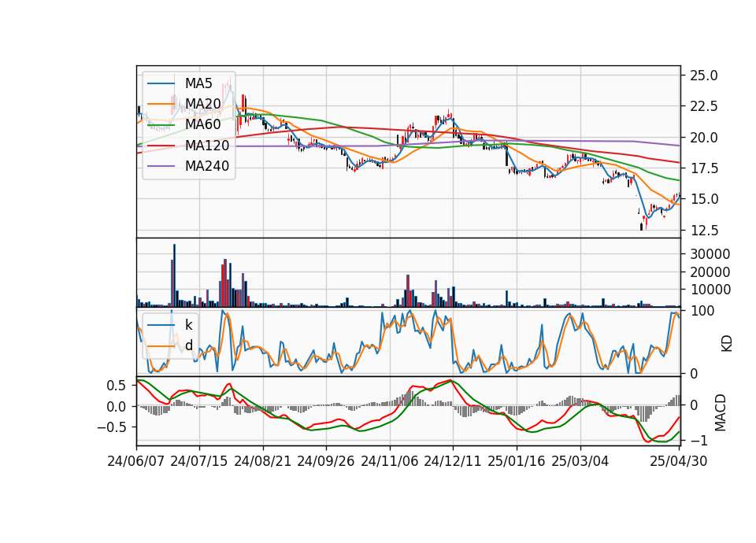Click the MA240 legend label
The image size is (756, 543).
(x=207, y=166)
